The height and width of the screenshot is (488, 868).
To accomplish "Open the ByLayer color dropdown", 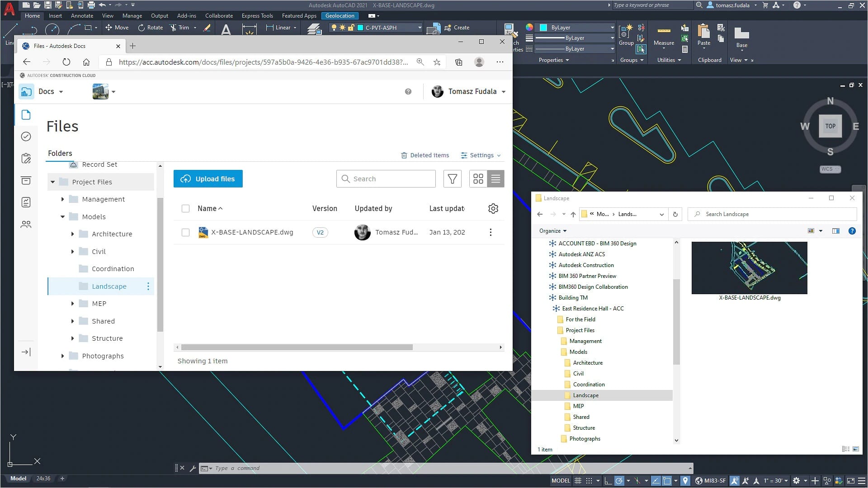I will [x=575, y=28].
